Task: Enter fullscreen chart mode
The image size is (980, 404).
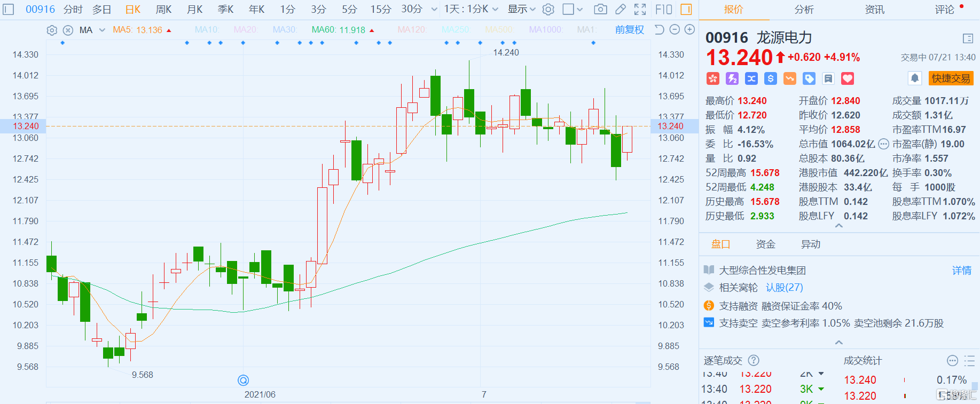Action: (640, 9)
